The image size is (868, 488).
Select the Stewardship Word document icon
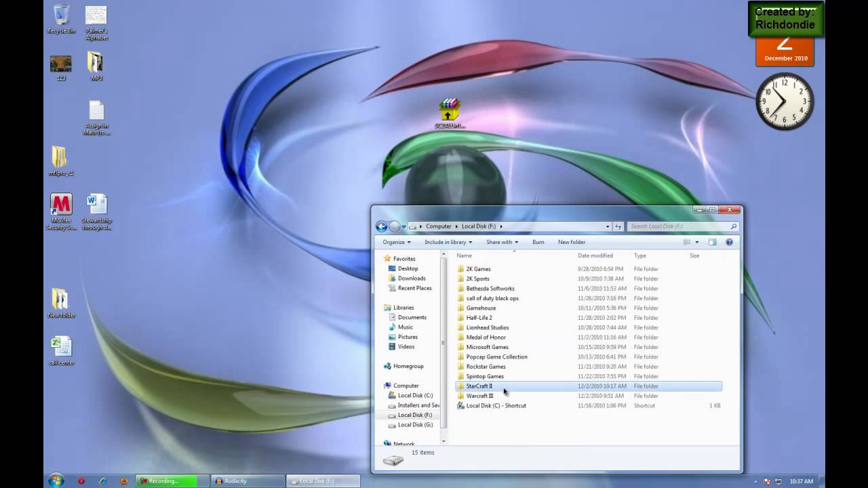(96, 212)
